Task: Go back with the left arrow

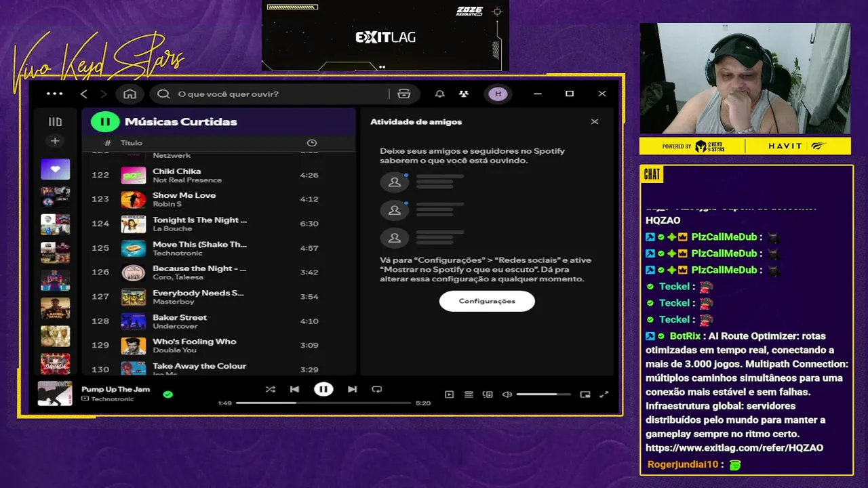Action: (84, 94)
